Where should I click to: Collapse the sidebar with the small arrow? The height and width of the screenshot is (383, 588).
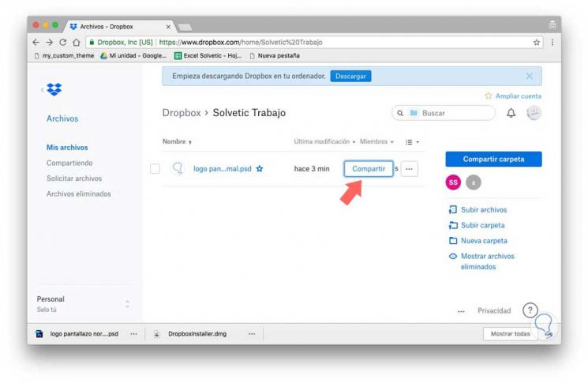click(x=42, y=90)
